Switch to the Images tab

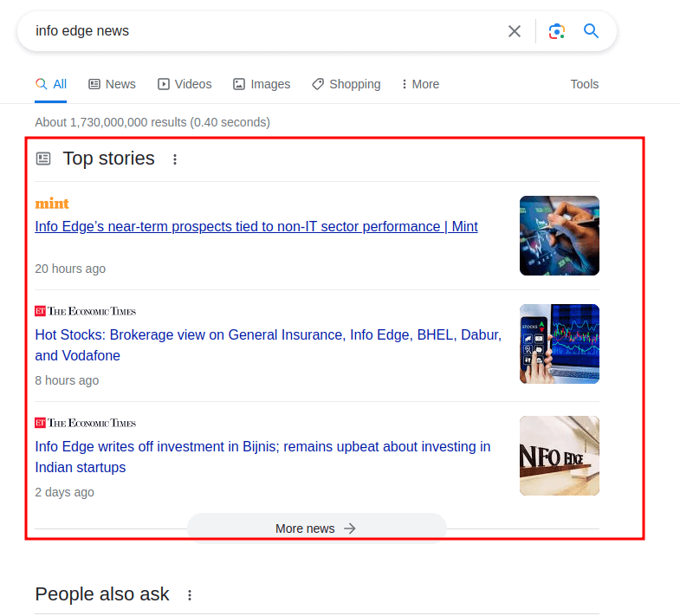262,84
